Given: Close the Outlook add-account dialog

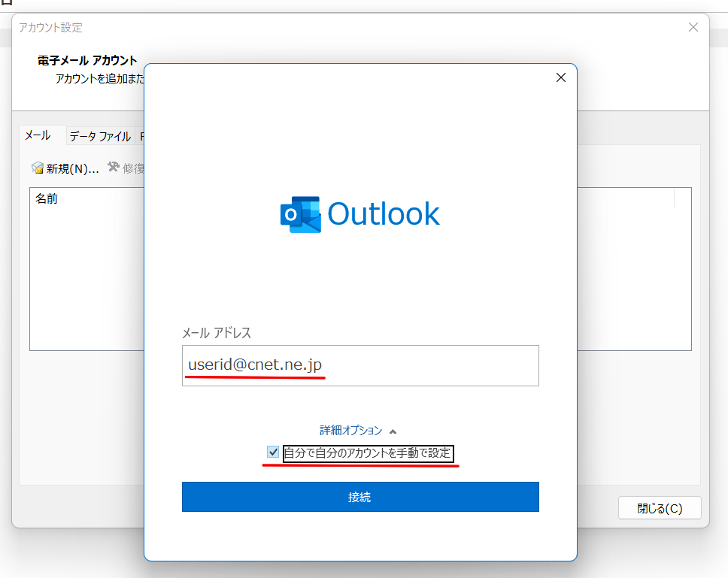Looking at the screenshot, I should [561, 78].
